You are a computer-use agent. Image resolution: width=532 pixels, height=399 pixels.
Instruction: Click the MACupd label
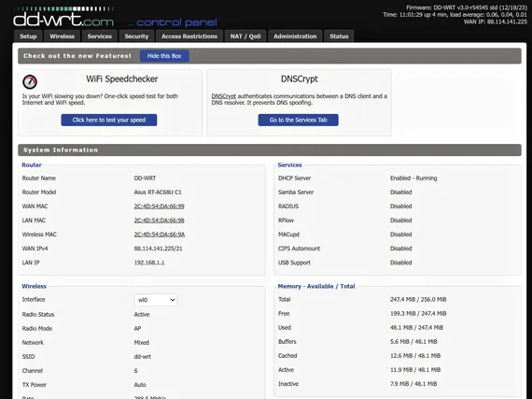288,235
